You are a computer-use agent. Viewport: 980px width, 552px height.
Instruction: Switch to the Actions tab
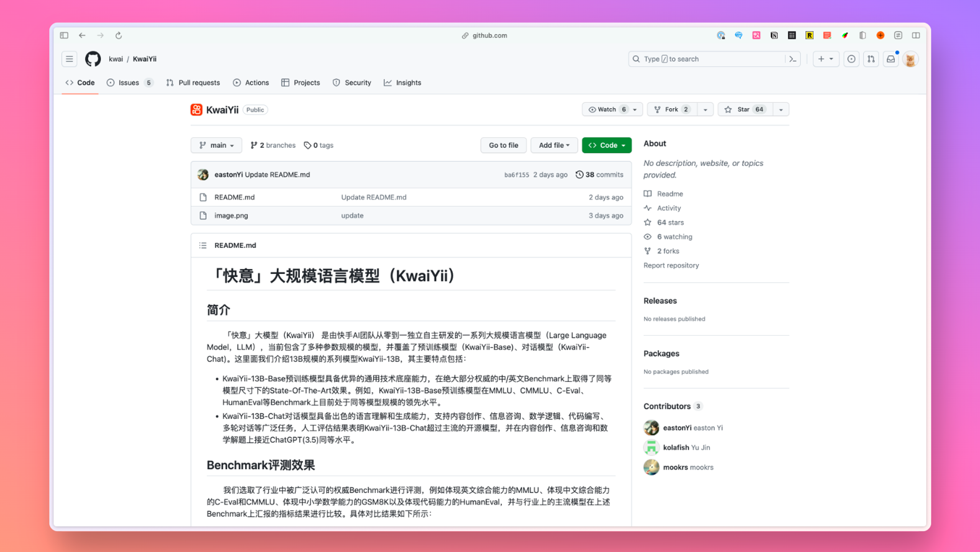pos(251,82)
